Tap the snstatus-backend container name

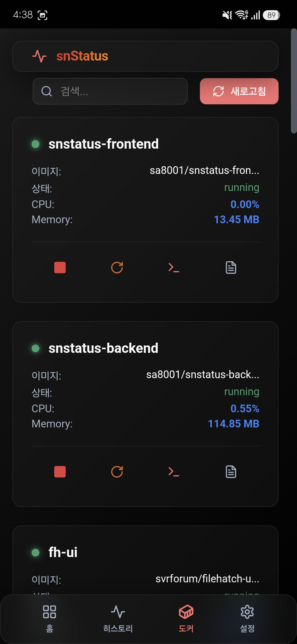click(103, 348)
